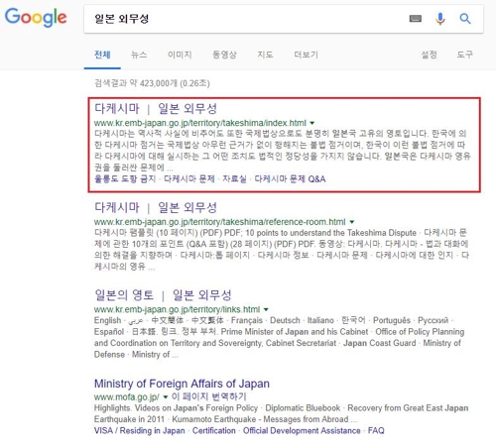
Task: Click 이 페이지 번역하기 translate link
Action: [209, 396]
